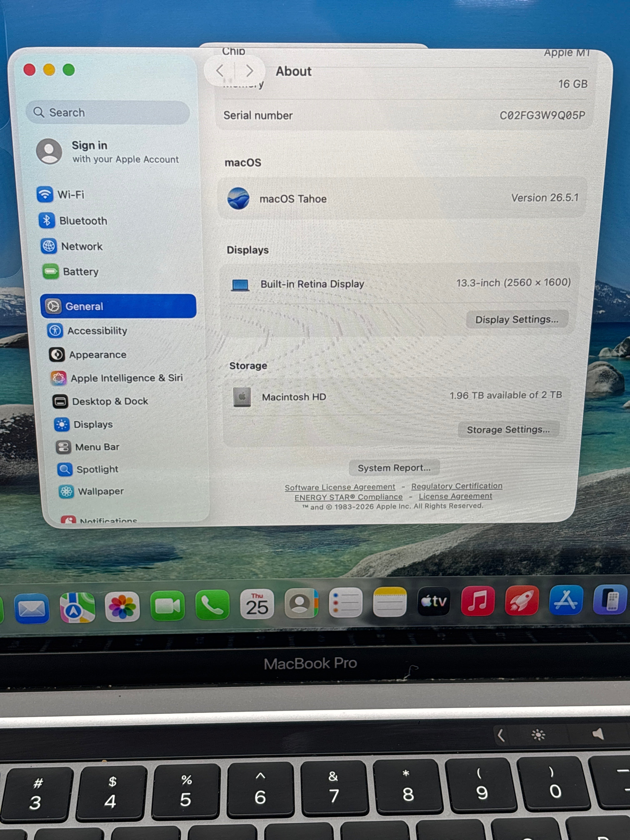Click the green zoom button
The image size is (630, 840).
(69, 70)
